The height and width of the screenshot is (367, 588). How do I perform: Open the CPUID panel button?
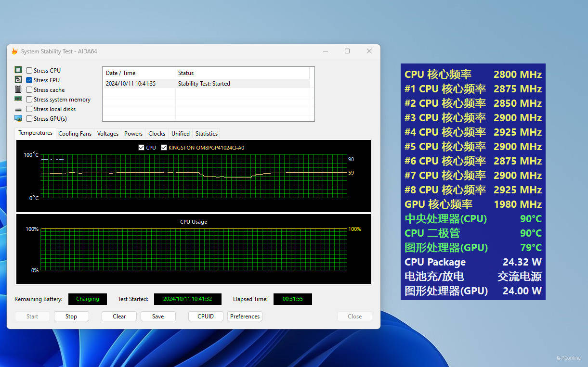point(206,316)
